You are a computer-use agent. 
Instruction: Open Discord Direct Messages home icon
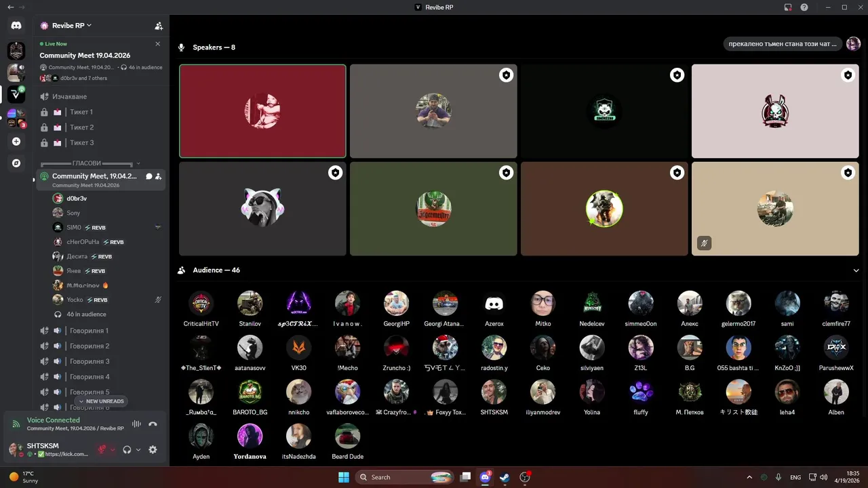click(x=16, y=26)
